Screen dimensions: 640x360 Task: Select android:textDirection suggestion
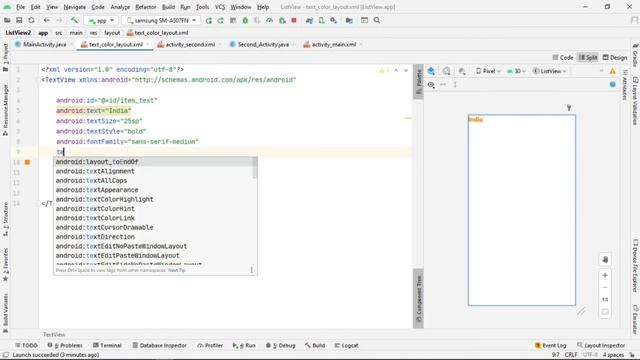coord(153,237)
